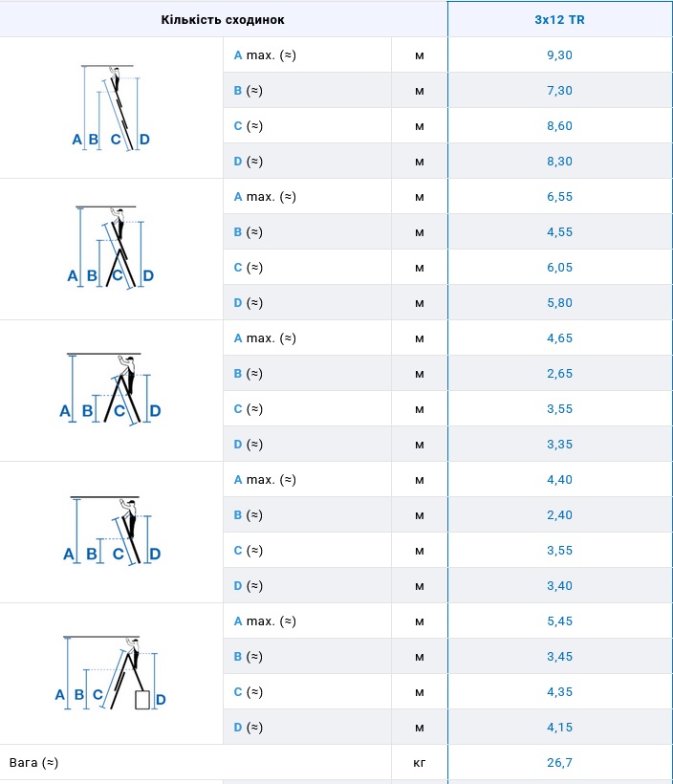Image resolution: width=673 pixels, height=784 pixels.
Task: Click the 2,65 value cell
Action: [x=559, y=374]
